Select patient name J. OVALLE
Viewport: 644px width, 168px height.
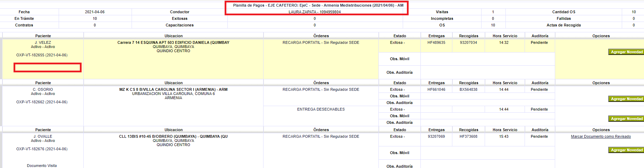[x=43, y=136]
